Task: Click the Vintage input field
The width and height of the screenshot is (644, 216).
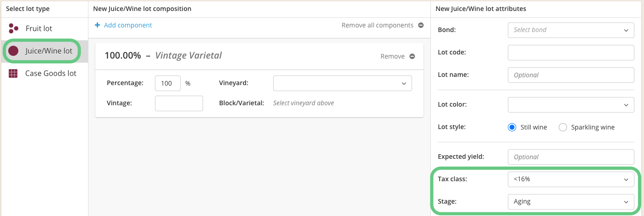Action: pos(179,103)
